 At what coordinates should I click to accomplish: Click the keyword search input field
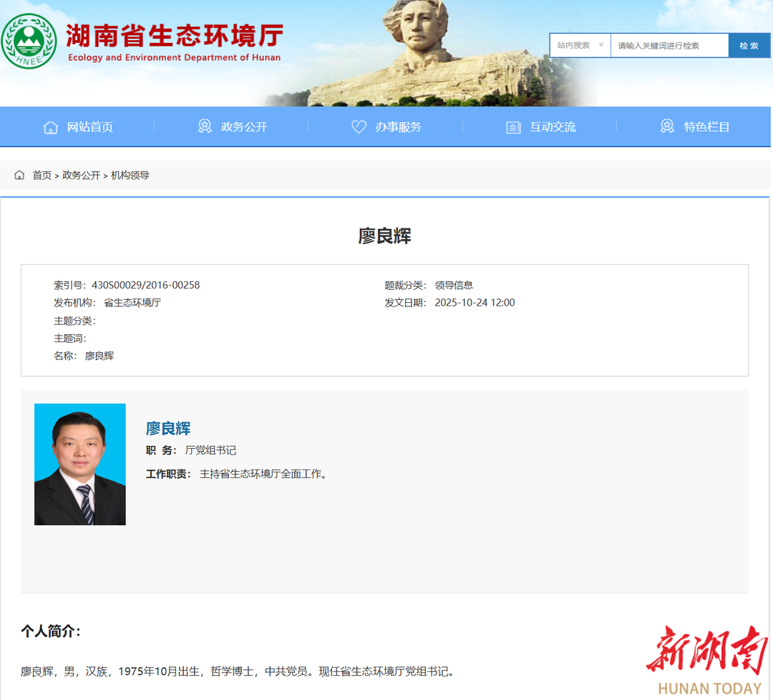[x=669, y=45]
